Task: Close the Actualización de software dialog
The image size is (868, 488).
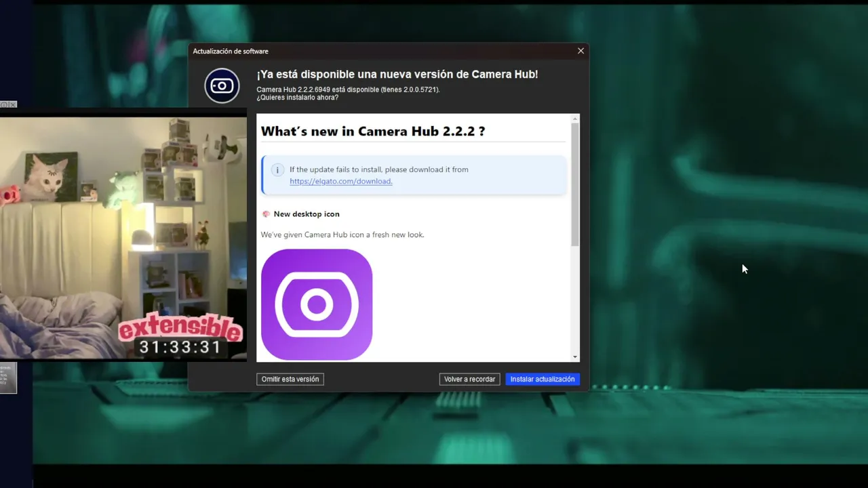Action: (x=580, y=51)
